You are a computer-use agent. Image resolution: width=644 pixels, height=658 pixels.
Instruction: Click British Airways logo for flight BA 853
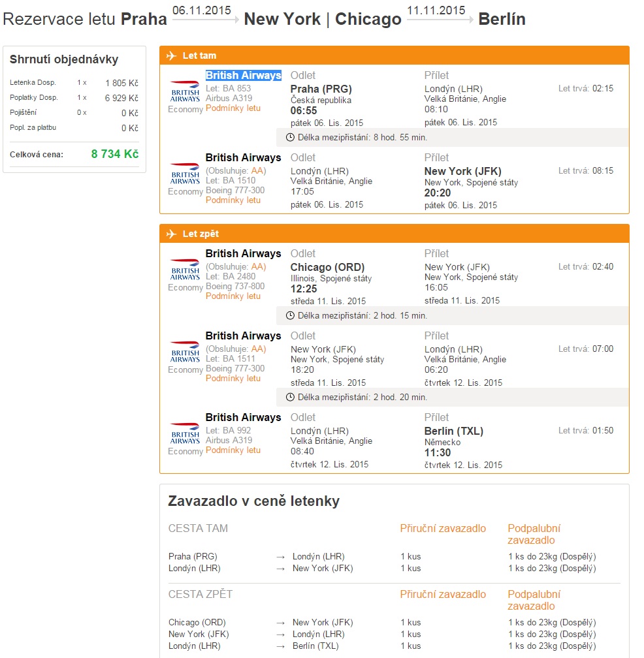point(185,91)
